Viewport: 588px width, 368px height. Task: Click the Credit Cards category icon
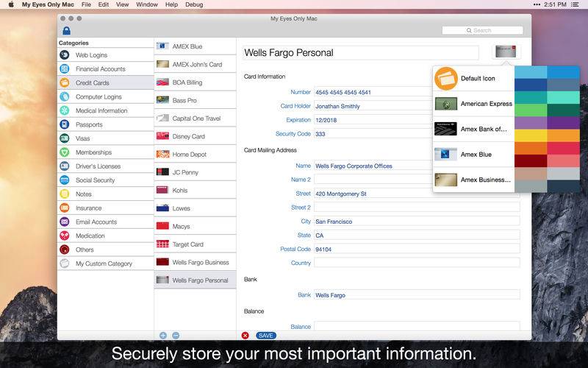click(x=65, y=82)
